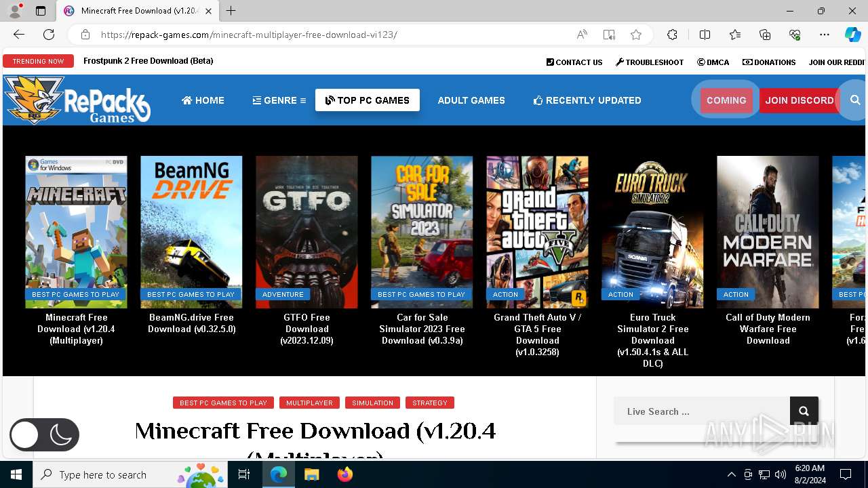868x488 pixels.
Task: Click the RePack Games logo
Action: click(77, 100)
